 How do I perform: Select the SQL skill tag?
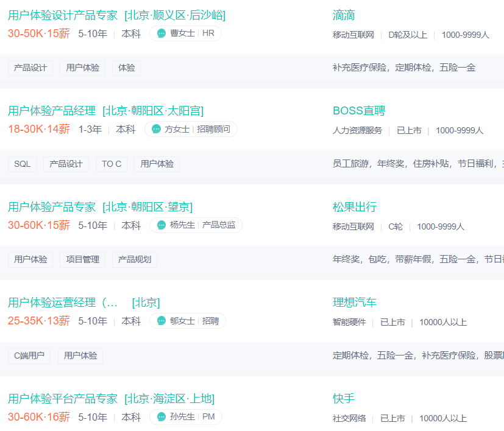click(x=22, y=164)
